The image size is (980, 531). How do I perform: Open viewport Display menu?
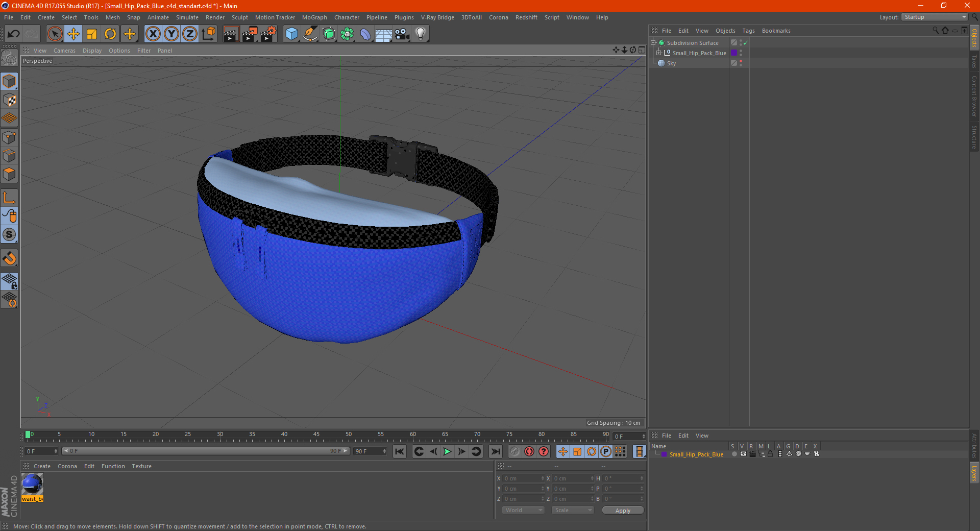(92, 51)
